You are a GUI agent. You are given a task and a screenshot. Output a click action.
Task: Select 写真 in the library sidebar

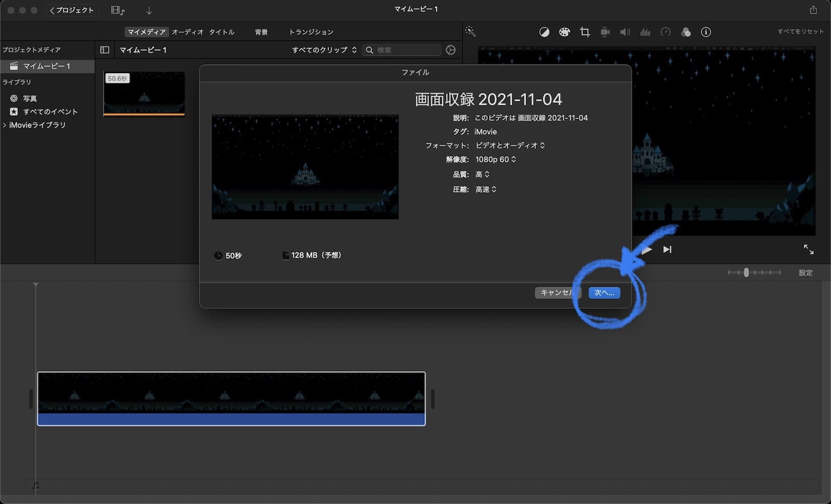tap(30, 98)
